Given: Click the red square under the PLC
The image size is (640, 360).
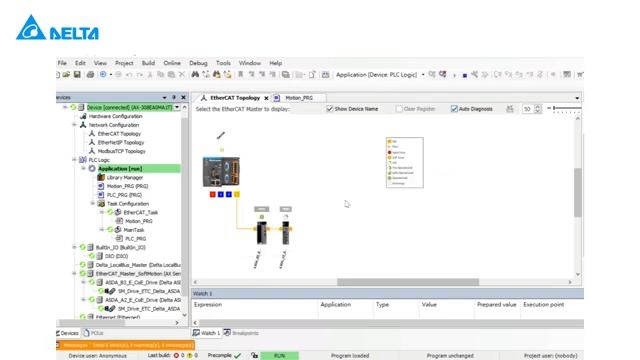Looking at the screenshot, I should pos(212,194).
